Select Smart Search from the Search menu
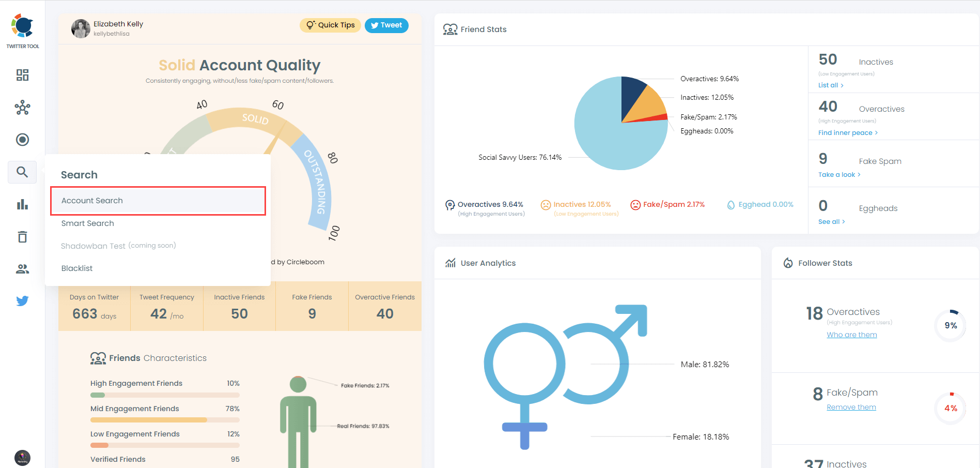980x468 pixels. [x=87, y=223]
